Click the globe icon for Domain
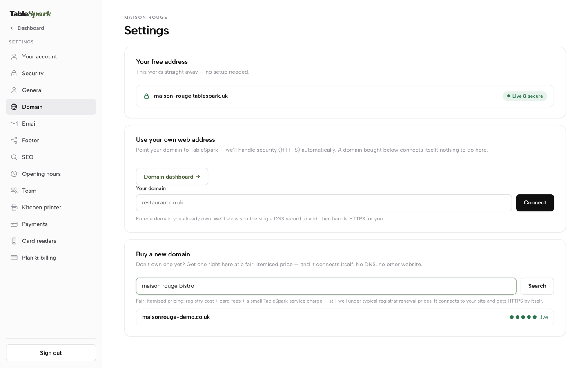Image resolution: width=588 pixels, height=368 pixels. pos(14,107)
